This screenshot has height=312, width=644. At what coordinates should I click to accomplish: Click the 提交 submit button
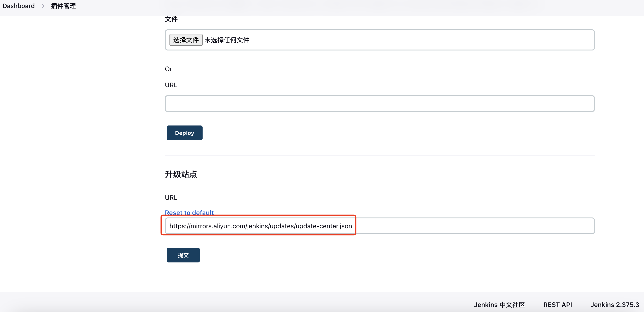coord(183,255)
